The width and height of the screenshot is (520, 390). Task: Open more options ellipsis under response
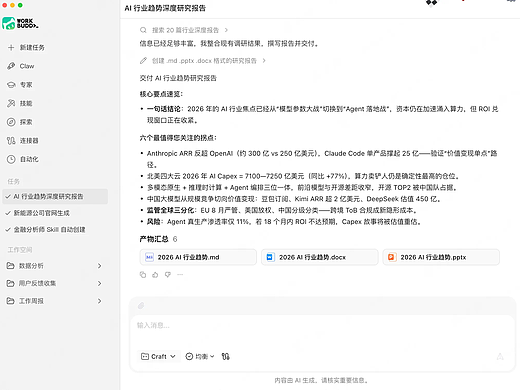[180, 275]
